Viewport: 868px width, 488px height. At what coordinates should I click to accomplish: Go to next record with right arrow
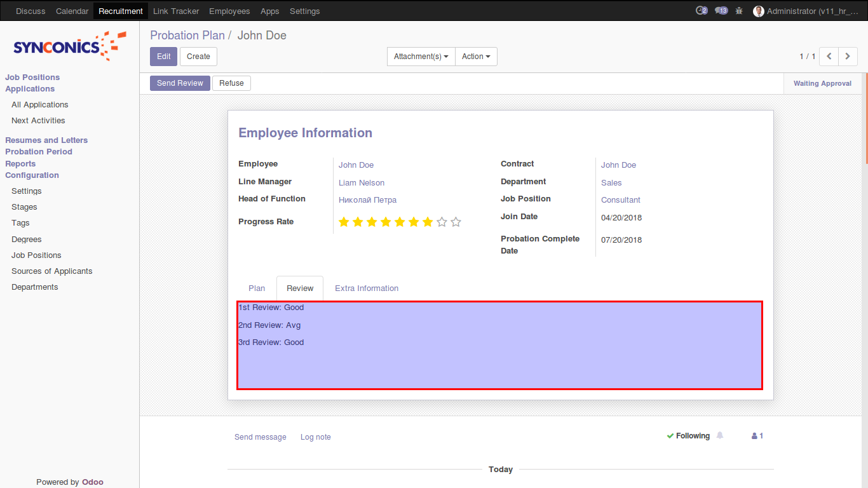(848, 57)
